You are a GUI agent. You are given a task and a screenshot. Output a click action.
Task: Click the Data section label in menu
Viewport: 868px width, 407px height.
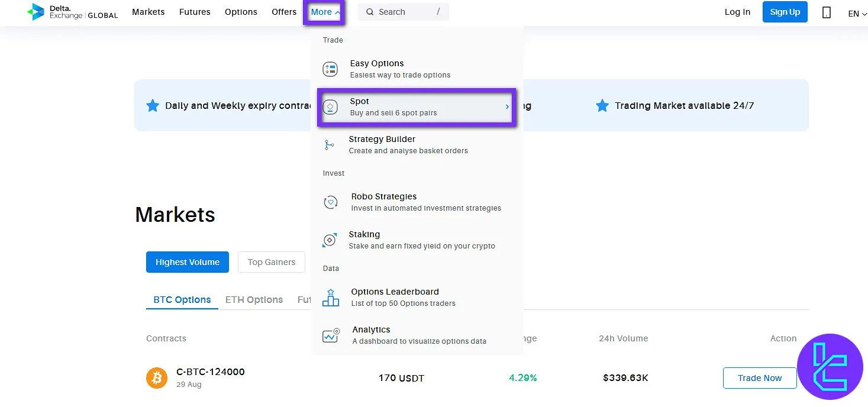331,269
